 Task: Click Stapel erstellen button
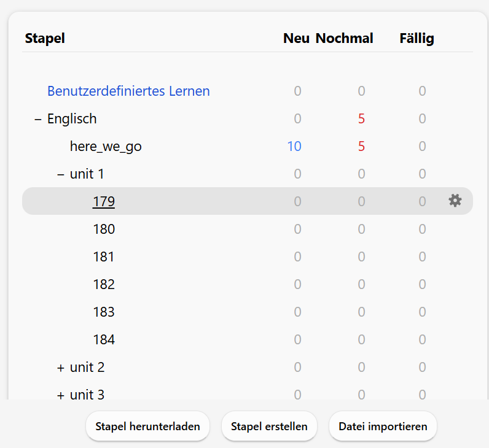(x=269, y=426)
